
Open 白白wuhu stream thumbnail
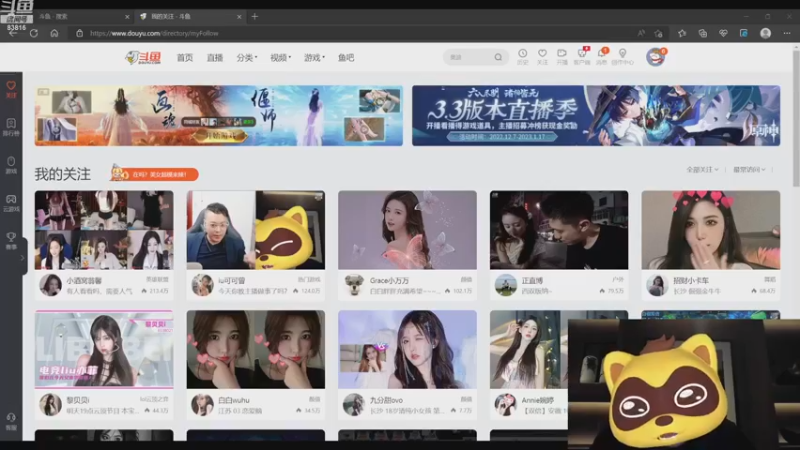[x=256, y=349]
